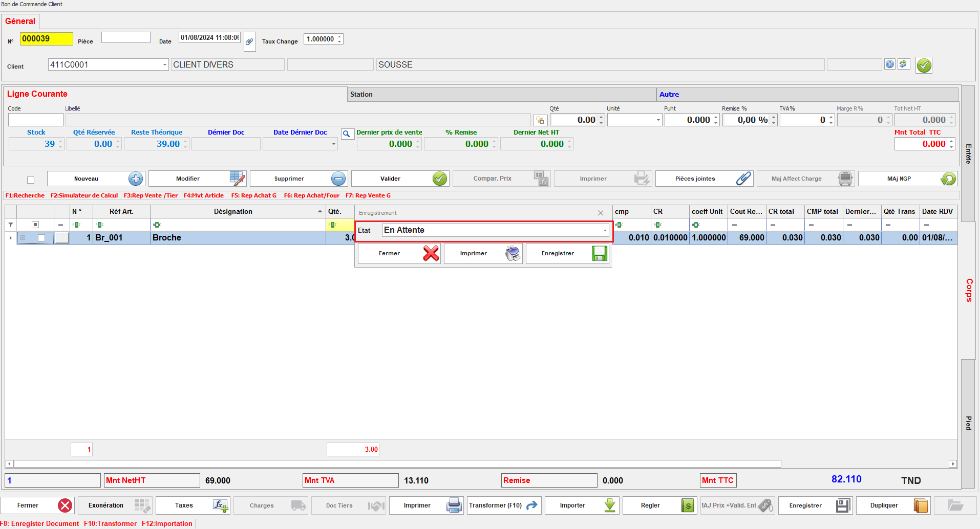Close the Enregistrement popup with X
The height and width of the screenshot is (529, 980).
click(x=601, y=213)
